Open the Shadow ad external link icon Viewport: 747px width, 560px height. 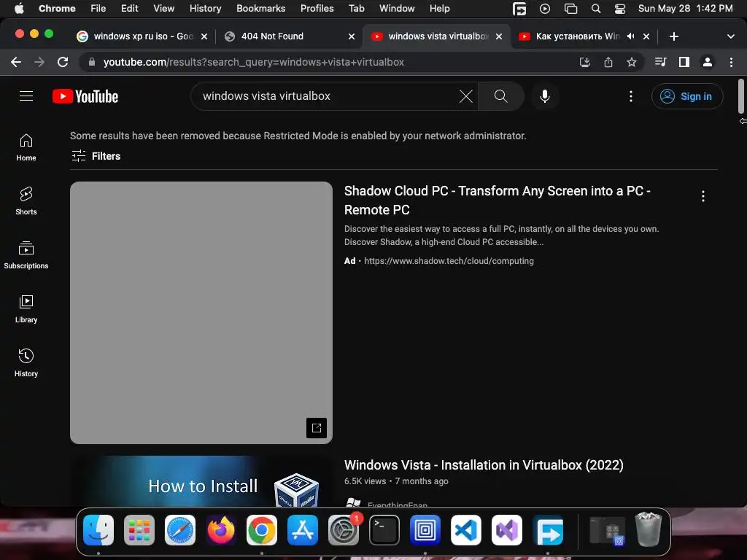[317, 427]
